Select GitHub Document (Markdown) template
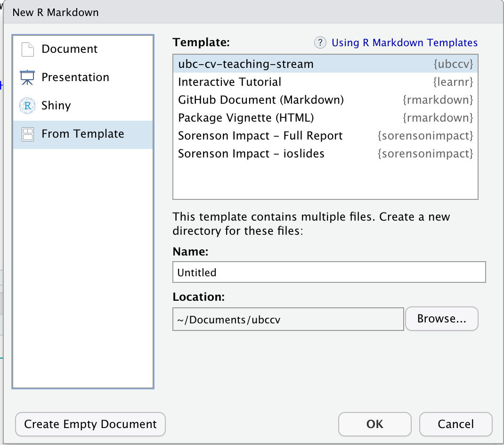Image resolution: width=504 pixels, height=445 pixels. tap(325, 100)
